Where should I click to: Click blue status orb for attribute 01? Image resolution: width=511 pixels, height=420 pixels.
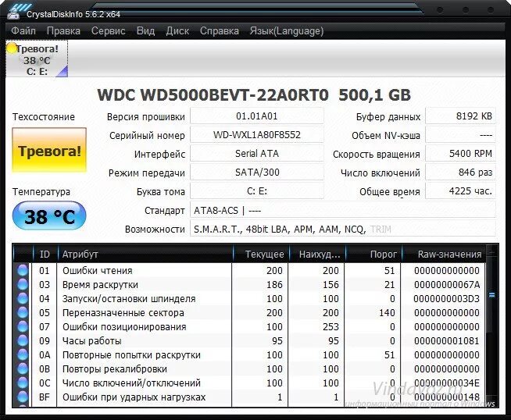tap(23, 270)
